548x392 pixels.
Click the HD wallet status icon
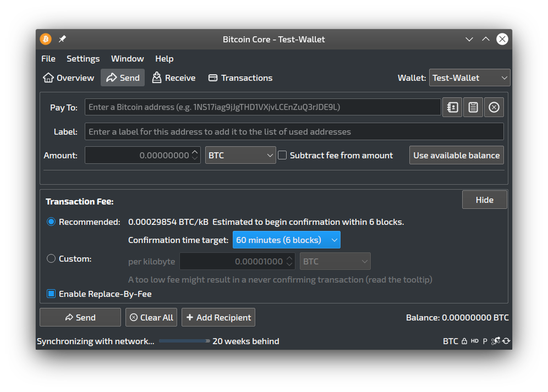(x=475, y=341)
